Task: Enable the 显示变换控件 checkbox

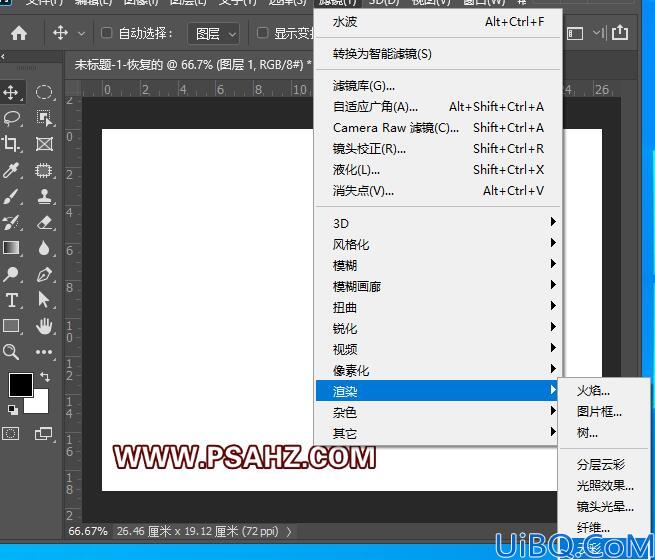Action: tap(262, 33)
